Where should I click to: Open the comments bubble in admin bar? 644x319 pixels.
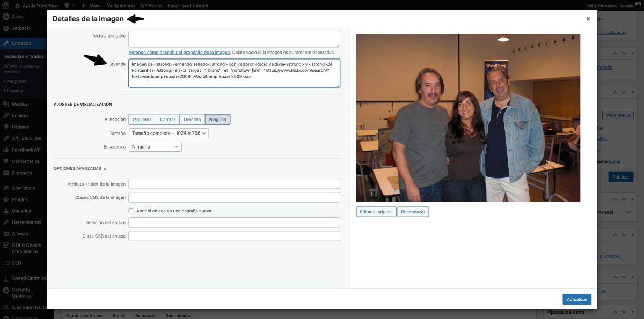coord(66,5)
